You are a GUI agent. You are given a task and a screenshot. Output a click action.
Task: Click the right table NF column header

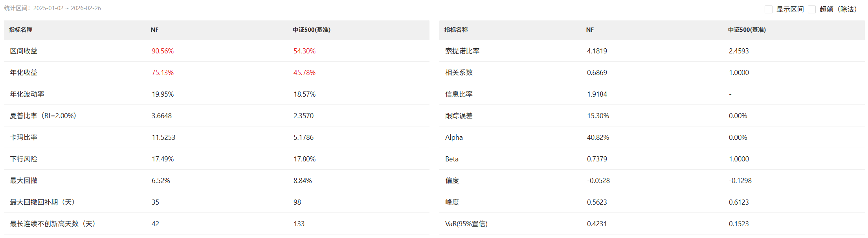click(590, 30)
